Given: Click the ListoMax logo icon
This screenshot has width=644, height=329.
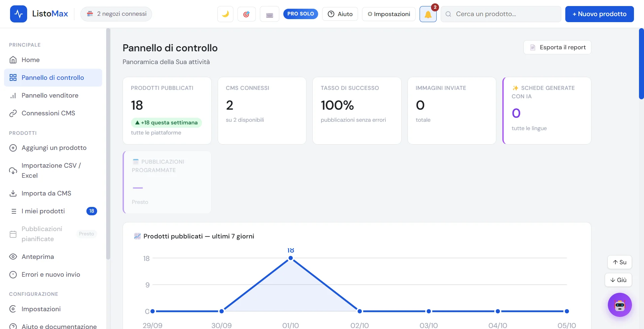Looking at the screenshot, I should point(18,14).
